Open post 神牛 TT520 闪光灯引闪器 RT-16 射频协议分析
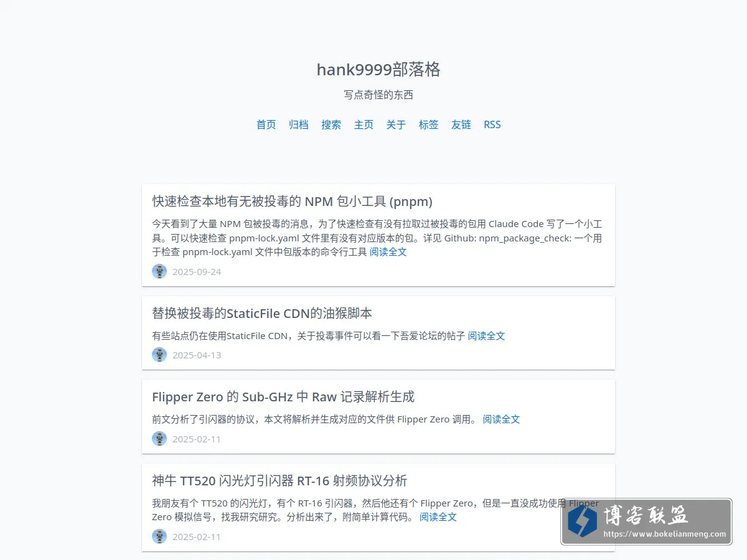The width and height of the screenshot is (747, 560). [x=280, y=481]
